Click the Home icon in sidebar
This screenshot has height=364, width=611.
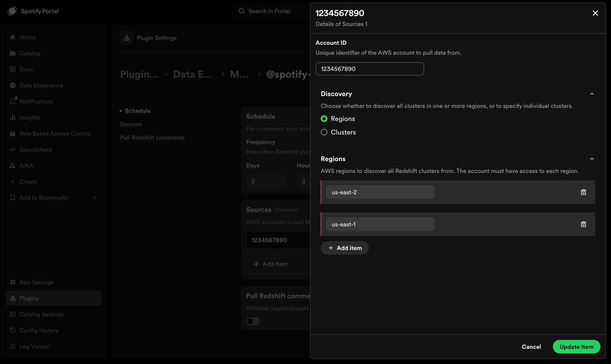[12, 37]
